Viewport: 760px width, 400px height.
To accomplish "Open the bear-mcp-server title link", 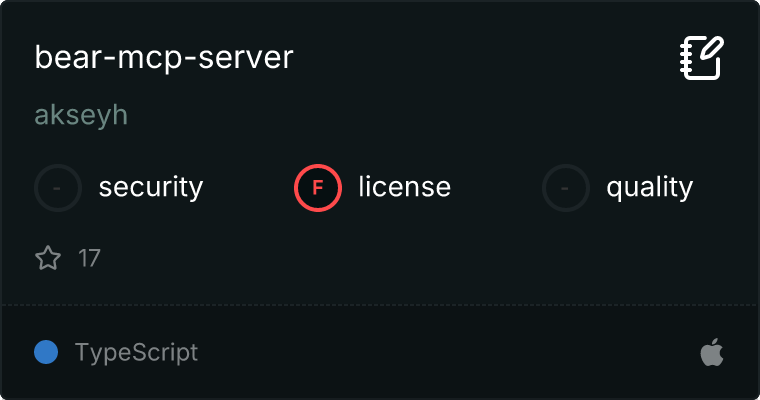I will (164, 57).
